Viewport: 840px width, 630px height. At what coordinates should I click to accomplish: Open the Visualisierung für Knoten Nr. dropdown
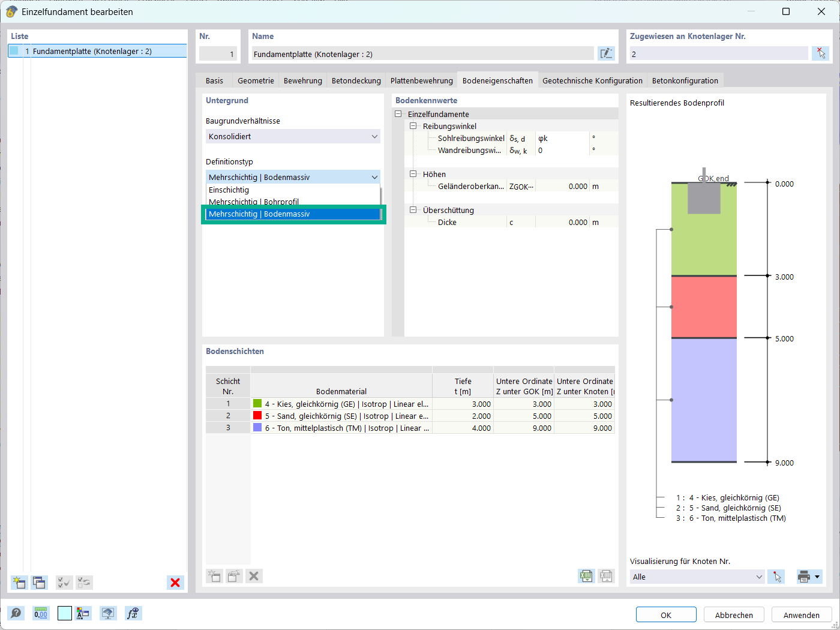coord(697,577)
